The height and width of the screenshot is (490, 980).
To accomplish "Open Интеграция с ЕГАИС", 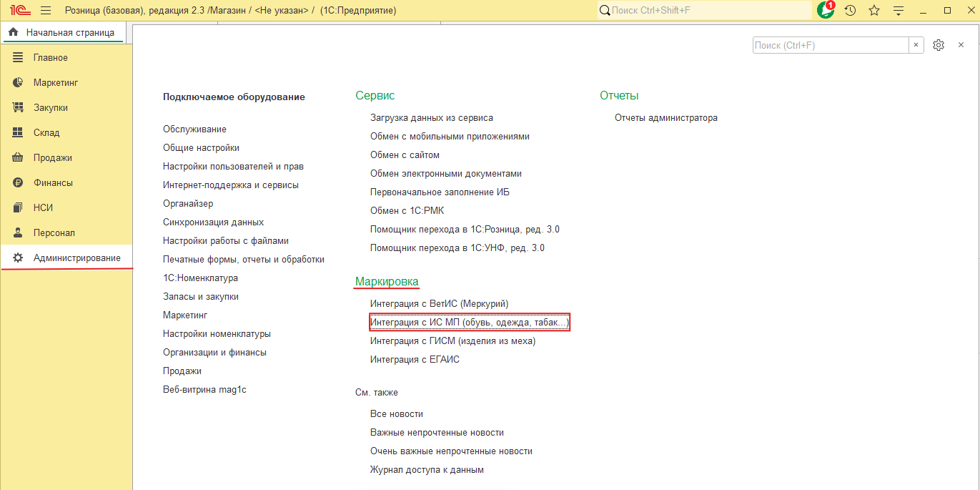I will coord(415,360).
